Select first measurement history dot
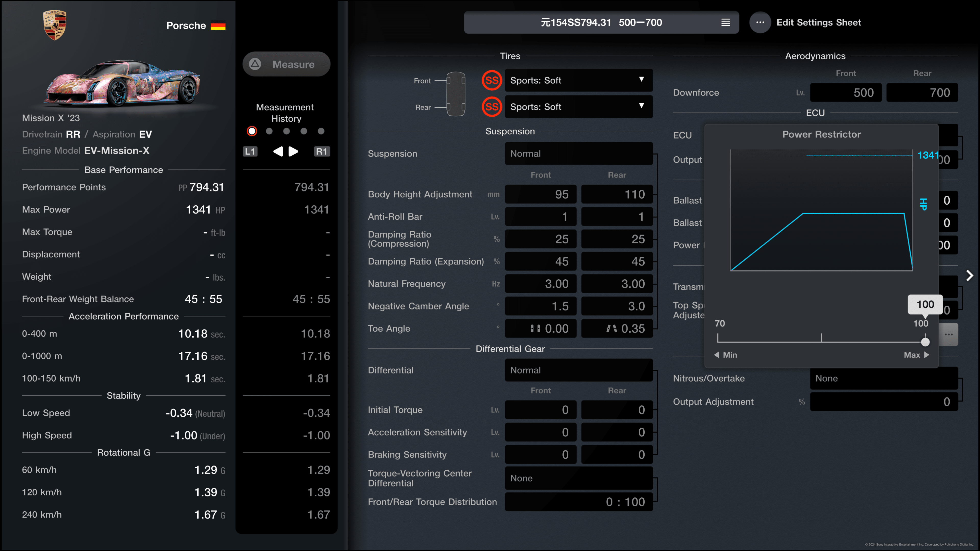Viewport: 980px width, 551px height. (x=252, y=131)
